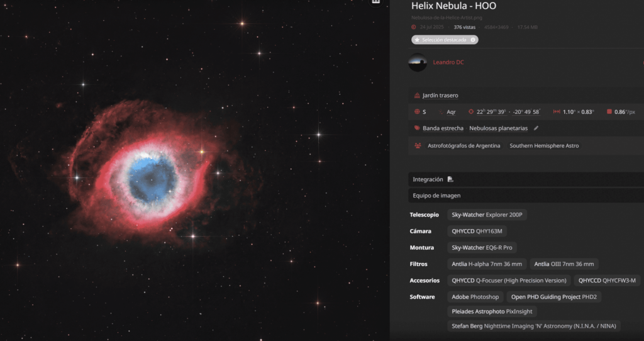Select the QHYCCD QHYCFW3-M accessory chip
This screenshot has width=644, height=341.
click(607, 280)
